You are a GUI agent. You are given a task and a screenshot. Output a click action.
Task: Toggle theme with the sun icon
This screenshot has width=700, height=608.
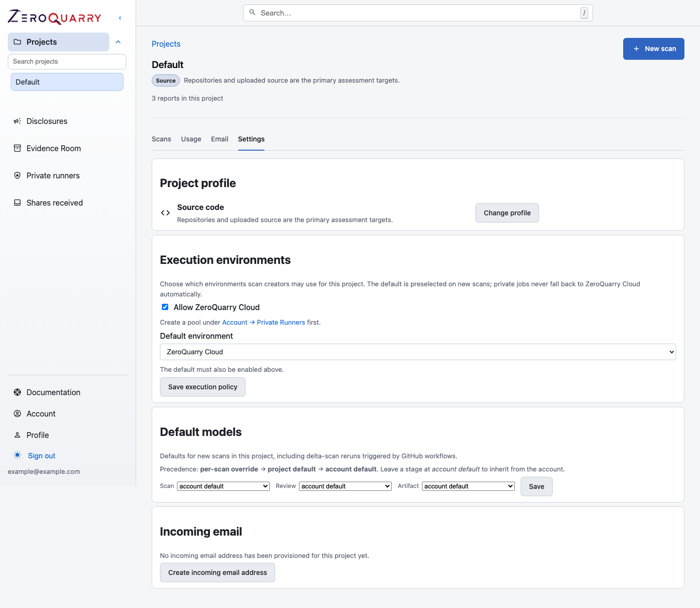[17, 455]
